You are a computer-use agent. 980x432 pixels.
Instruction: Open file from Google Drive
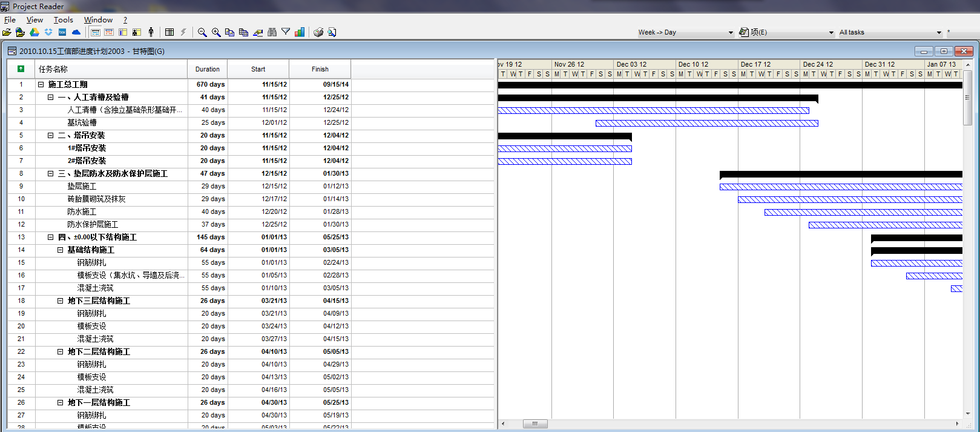(35, 32)
